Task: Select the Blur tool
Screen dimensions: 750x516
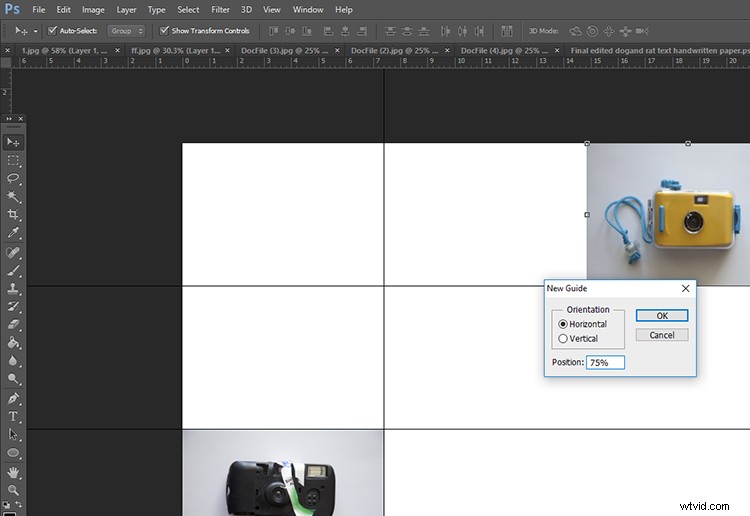Action: 13,361
